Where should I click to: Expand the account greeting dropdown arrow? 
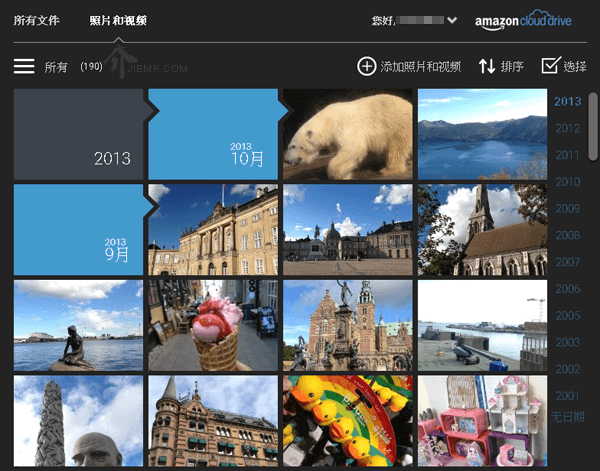[452, 20]
